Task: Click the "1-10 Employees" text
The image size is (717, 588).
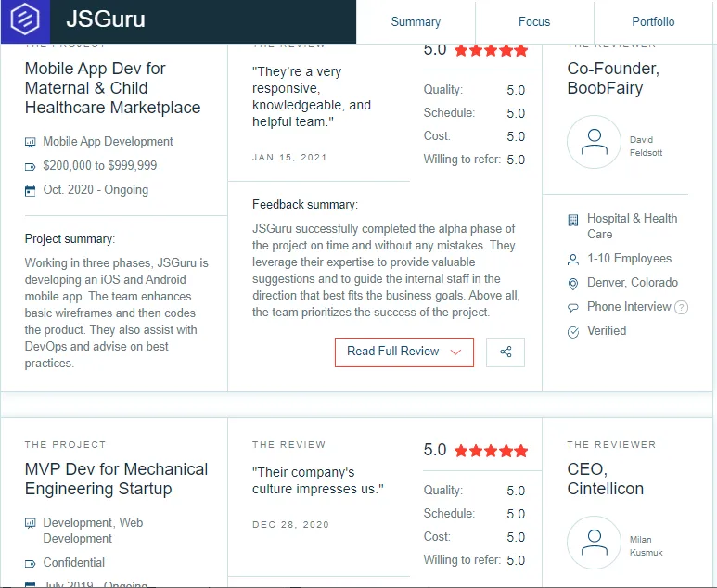Action: [629, 259]
